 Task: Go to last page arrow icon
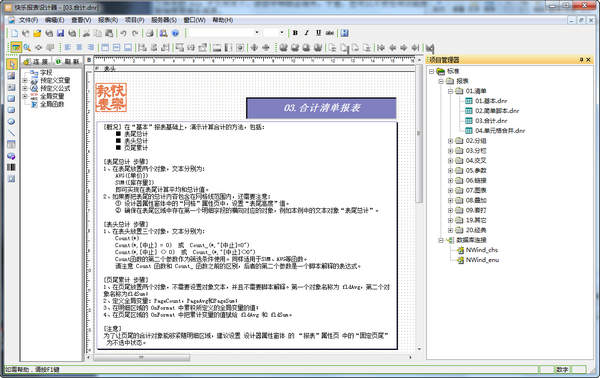click(415, 47)
